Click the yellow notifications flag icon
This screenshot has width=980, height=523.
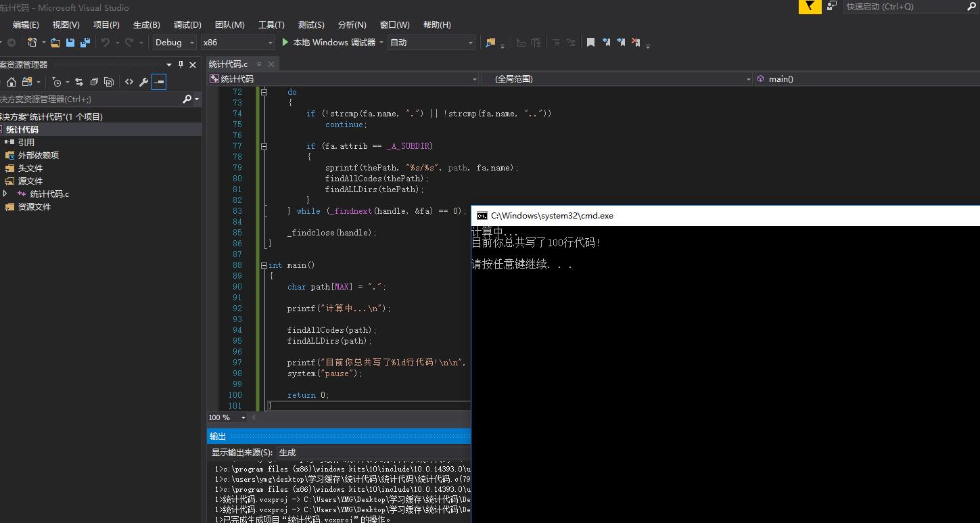(x=810, y=7)
